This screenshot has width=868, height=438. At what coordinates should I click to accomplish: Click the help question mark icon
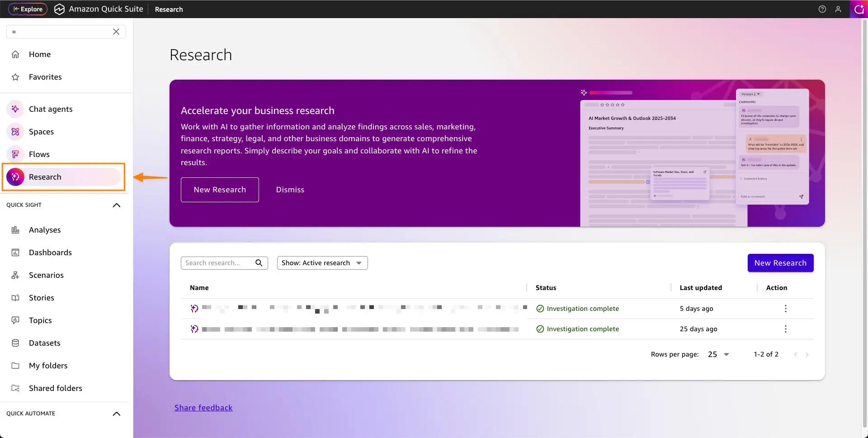[x=822, y=9]
